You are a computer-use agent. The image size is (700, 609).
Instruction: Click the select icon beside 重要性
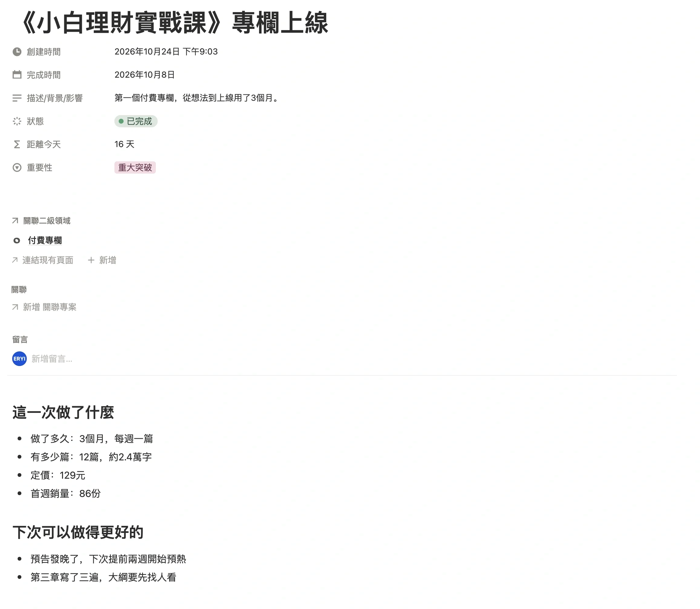click(x=17, y=167)
